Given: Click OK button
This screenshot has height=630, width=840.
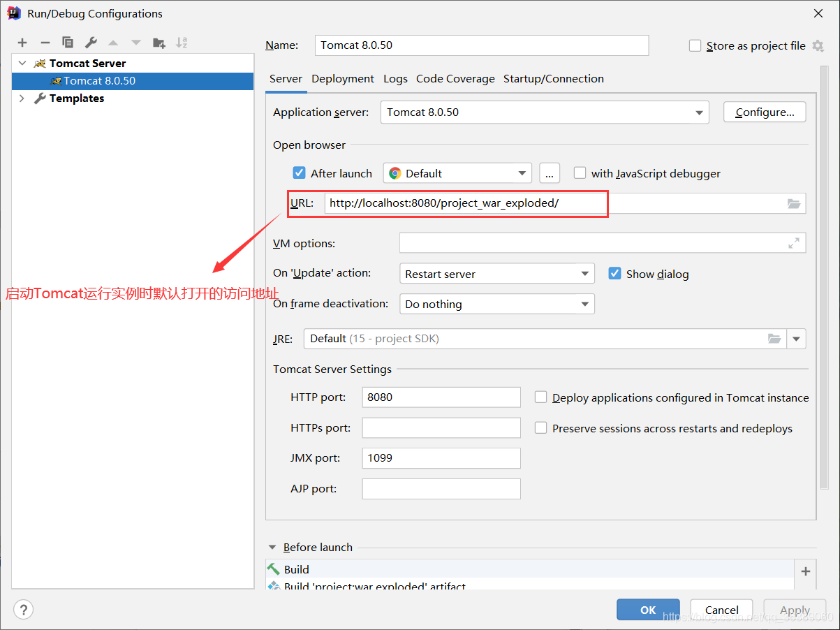Looking at the screenshot, I should [x=648, y=610].
